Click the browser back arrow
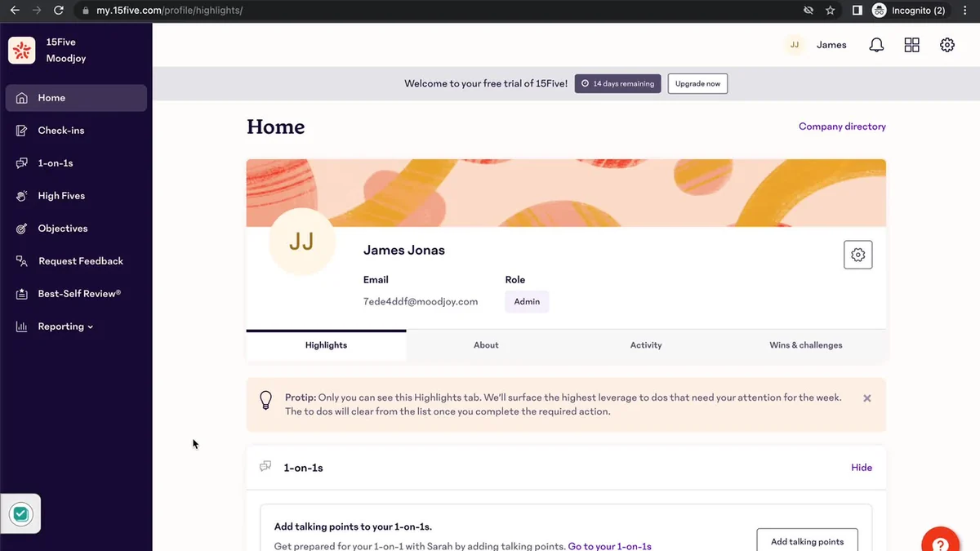This screenshot has height=551, width=980. [x=14, y=11]
